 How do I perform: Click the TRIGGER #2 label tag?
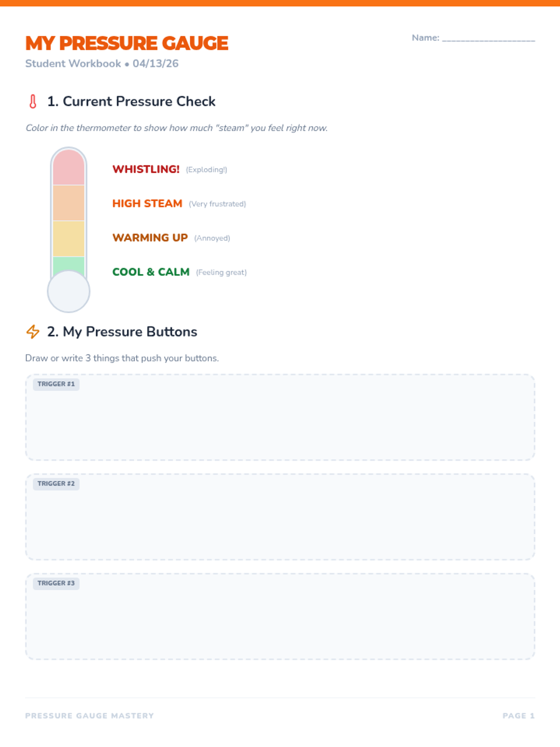pyautogui.click(x=56, y=484)
